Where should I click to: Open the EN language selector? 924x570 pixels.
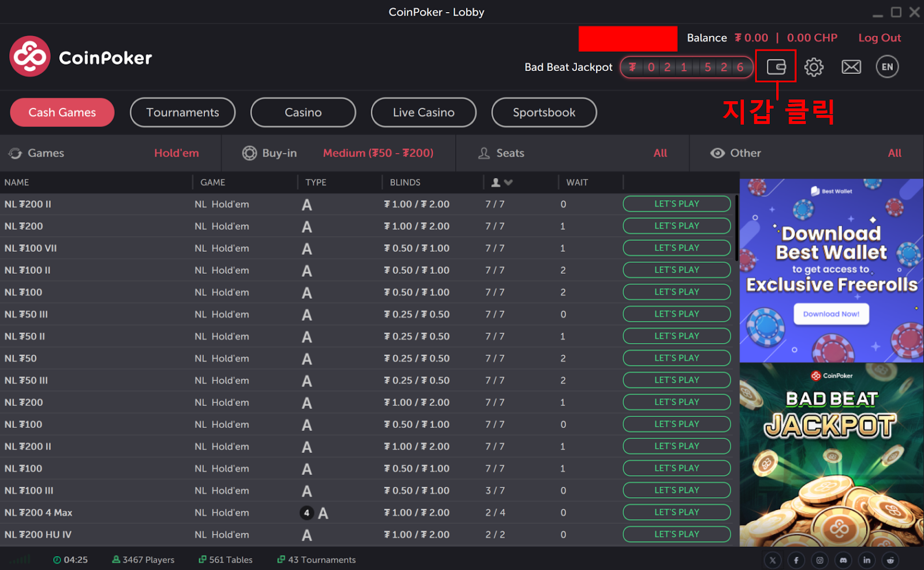point(887,67)
